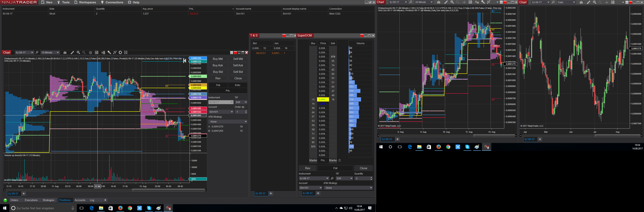Open bar type selector in 60 Minute chart
Image resolution: width=644 pixels, height=212 pixels.
[x=439, y=2]
